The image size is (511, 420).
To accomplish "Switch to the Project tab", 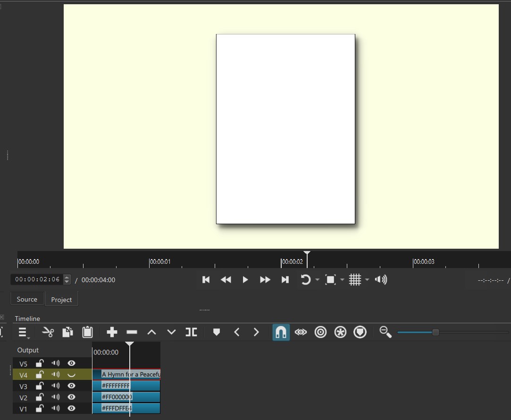I will 61,300.
